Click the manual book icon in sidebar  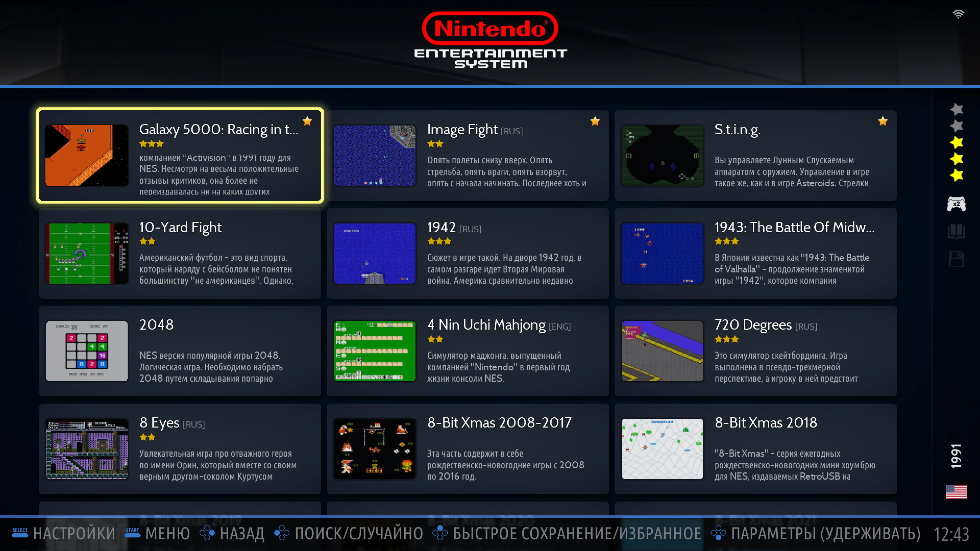coord(956,231)
